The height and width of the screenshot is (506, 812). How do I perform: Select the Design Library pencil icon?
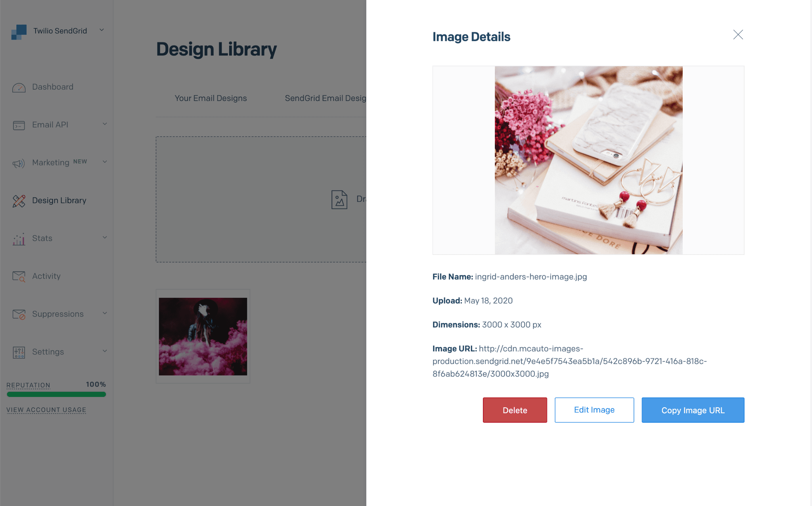tap(18, 200)
